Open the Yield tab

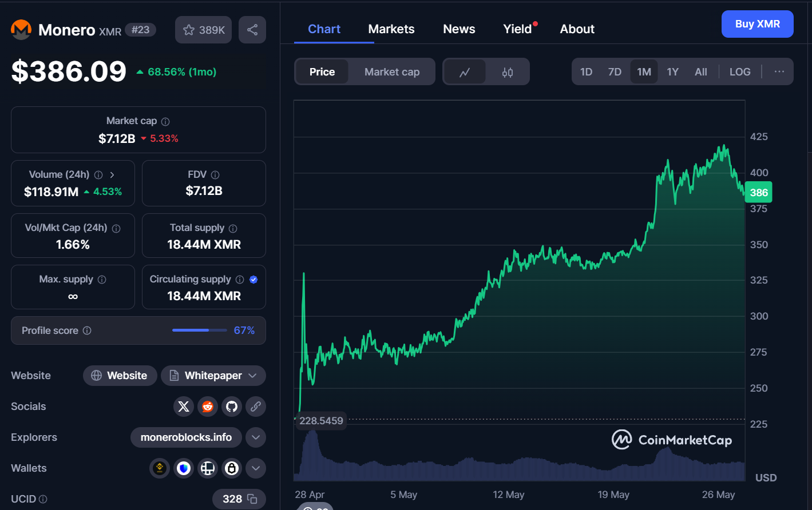(x=518, y=29)
